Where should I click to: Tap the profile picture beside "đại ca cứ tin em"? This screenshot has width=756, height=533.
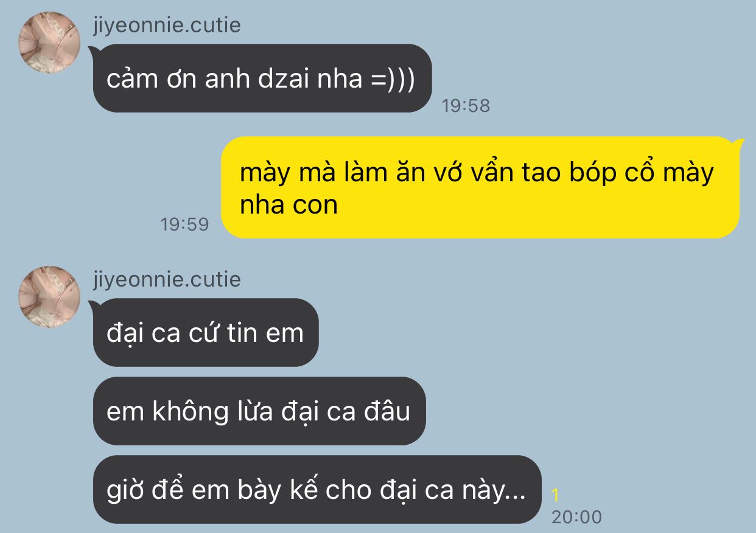pos(51,297)
